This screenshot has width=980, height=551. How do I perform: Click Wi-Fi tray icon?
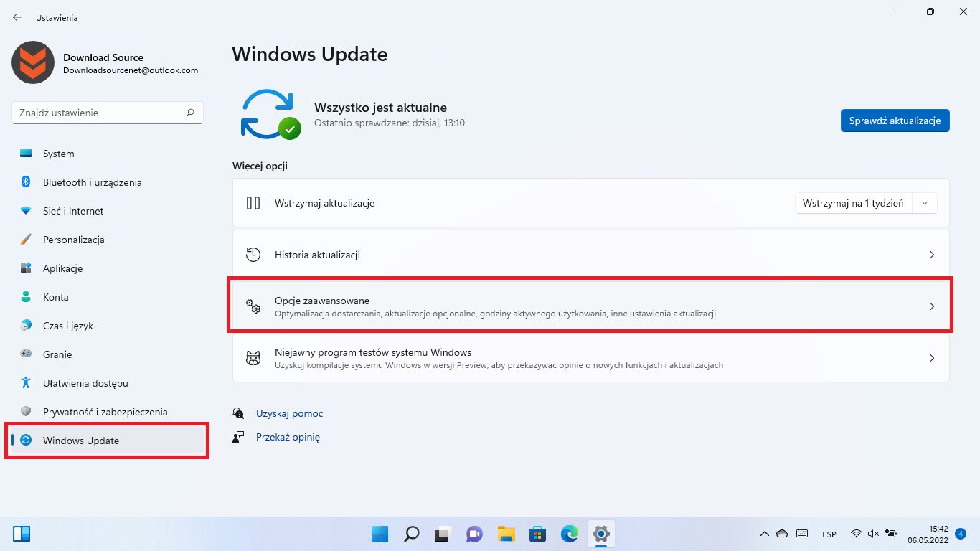click(856, 534)
